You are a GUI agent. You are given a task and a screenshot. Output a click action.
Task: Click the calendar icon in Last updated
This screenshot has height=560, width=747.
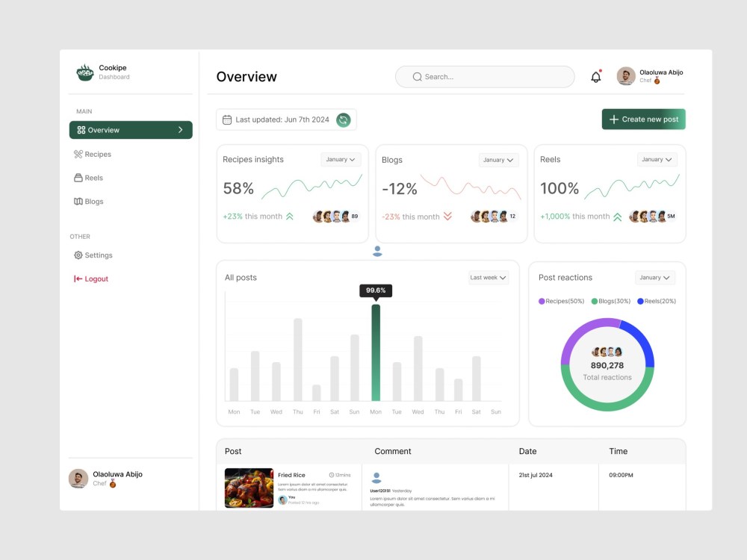pyautogui.click(x=227, y=120)
